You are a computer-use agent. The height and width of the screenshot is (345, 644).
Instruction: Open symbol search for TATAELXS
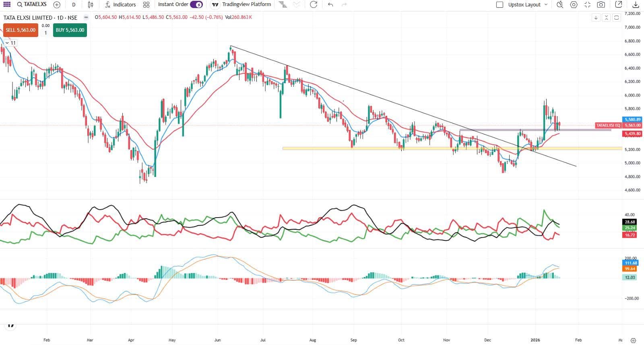tap(32, 4)
